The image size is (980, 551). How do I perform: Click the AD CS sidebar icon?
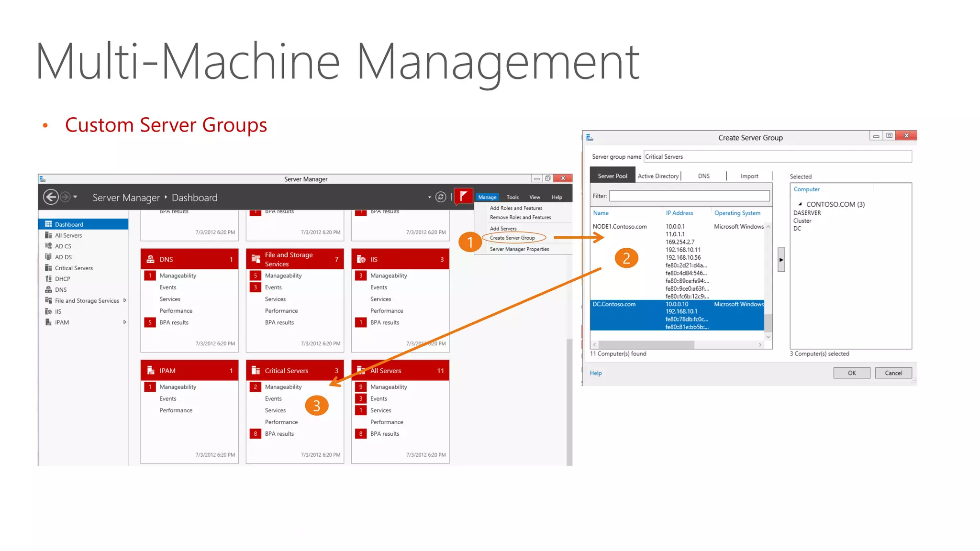[48, 246]
